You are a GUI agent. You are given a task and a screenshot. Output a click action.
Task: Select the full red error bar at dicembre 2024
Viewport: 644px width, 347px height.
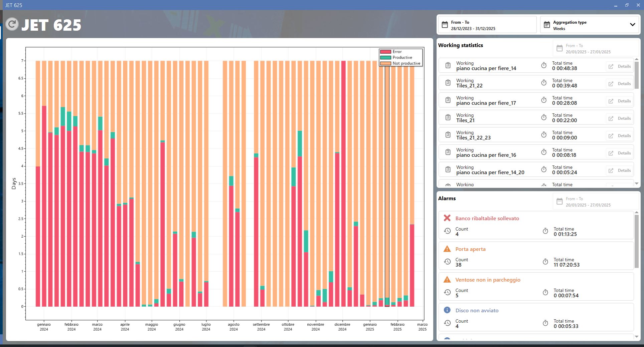click(343, 184)
